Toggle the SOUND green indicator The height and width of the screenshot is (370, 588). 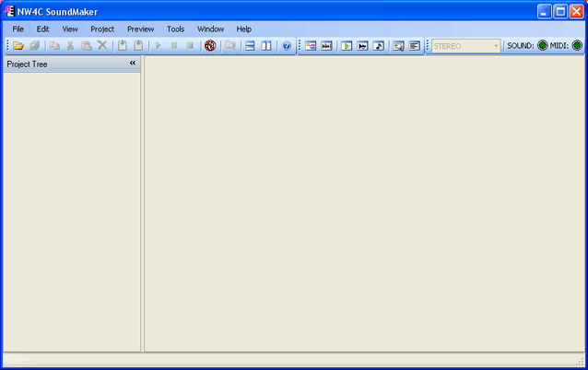pos(543,46)
